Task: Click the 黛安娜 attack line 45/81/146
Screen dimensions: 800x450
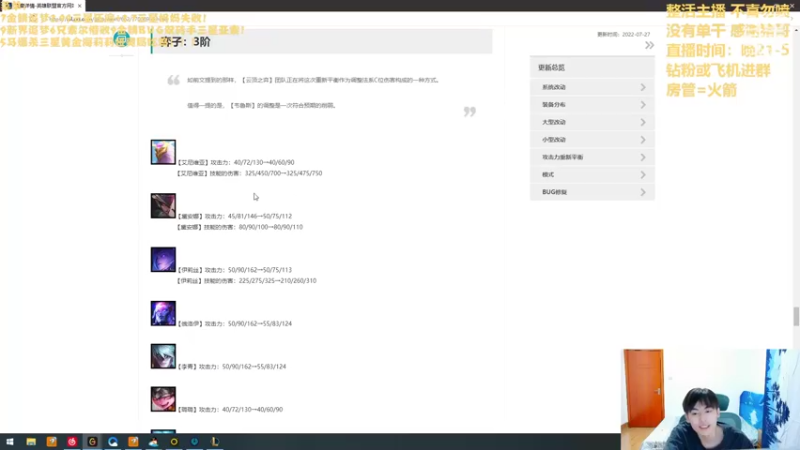Action: tap(234, 216)
